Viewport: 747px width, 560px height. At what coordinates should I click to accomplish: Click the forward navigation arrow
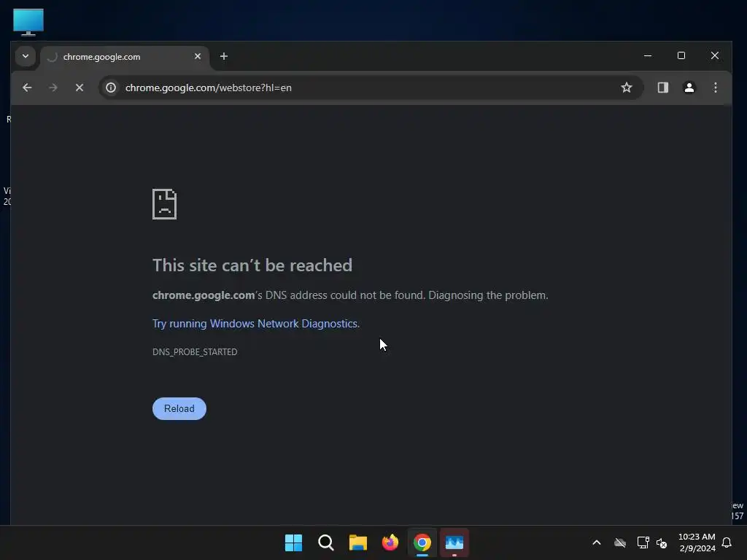pos(53,87)
